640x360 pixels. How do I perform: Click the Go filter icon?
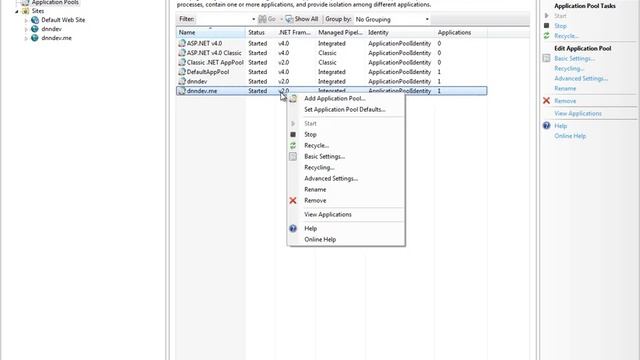[262, 19]
